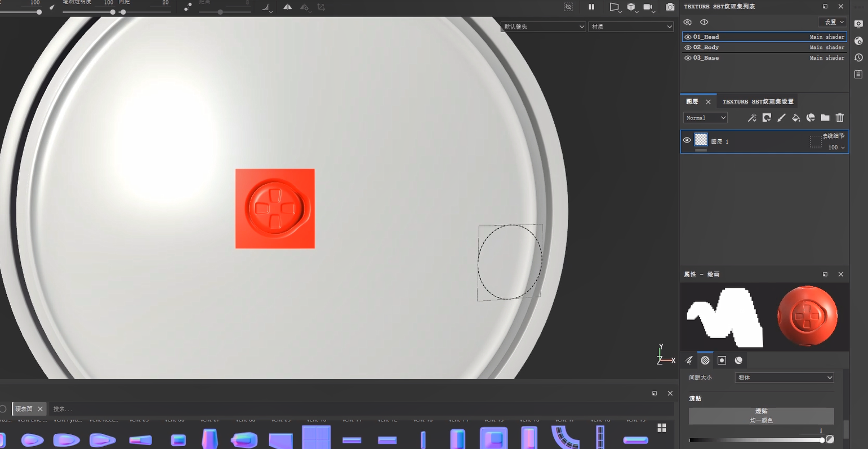Screen dimensions: 868x449
Task: Create a new folder in Layers panel
Action: coord(825,117)
